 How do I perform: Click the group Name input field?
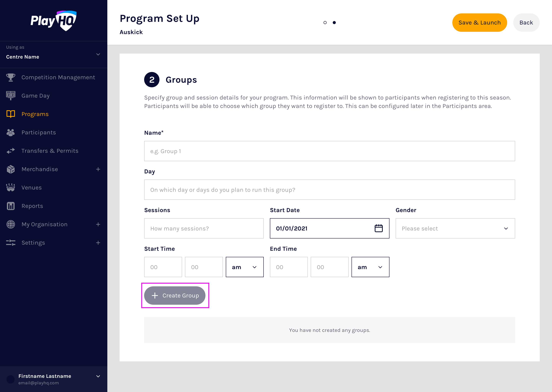(329, 151)
